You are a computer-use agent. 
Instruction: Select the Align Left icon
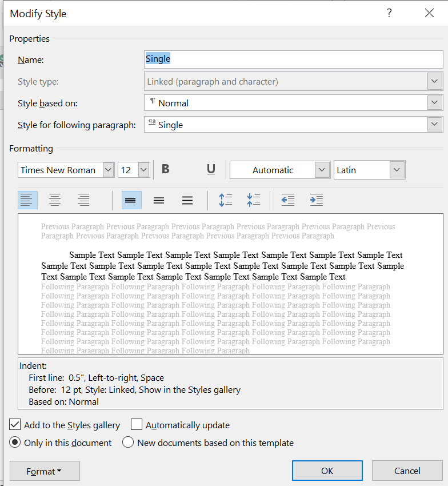[x=27, y=200]
